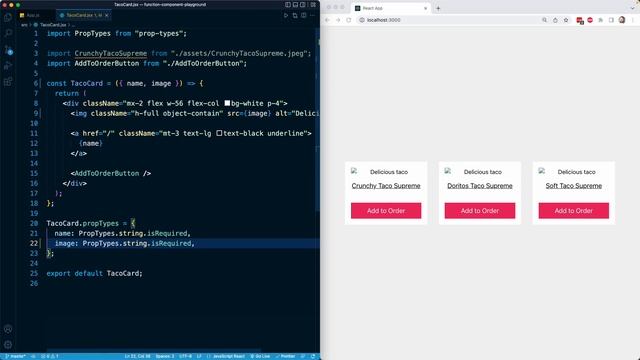Open errors and warnings count in status bar

[x=50, y=356]
